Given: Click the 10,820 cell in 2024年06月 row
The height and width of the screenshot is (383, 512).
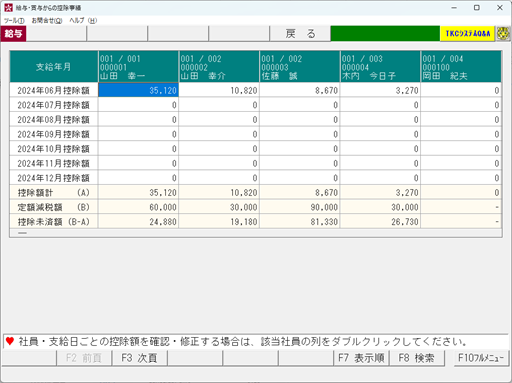Looking at the screenshot, I should [x=219, y=90].
